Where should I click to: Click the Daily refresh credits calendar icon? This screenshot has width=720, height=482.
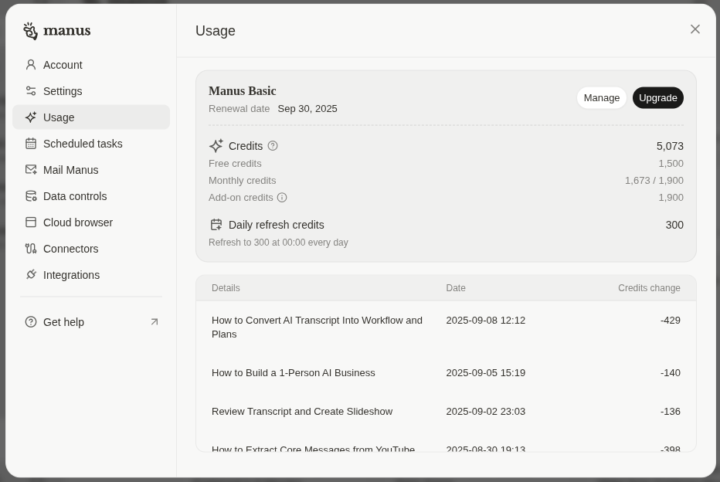click(216, 224)
